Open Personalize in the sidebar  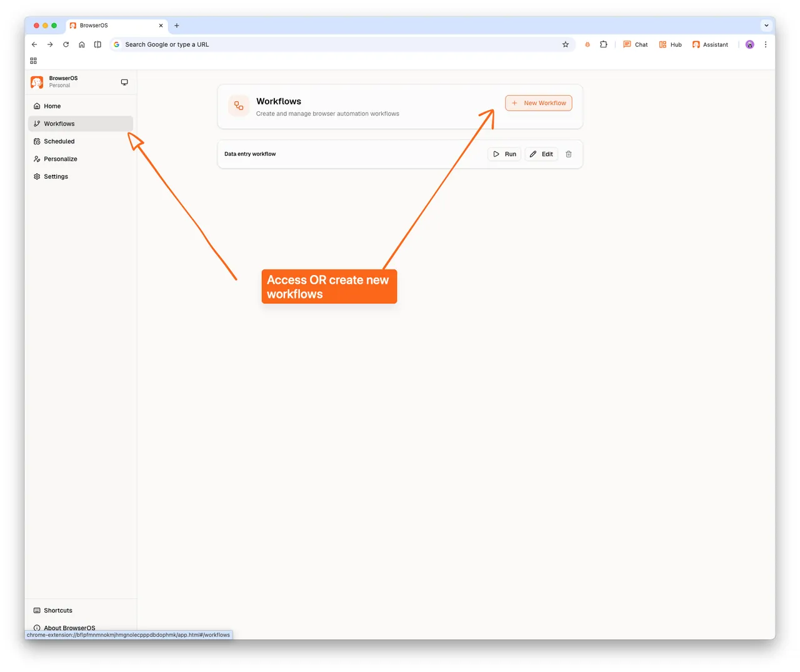point(81,159)
